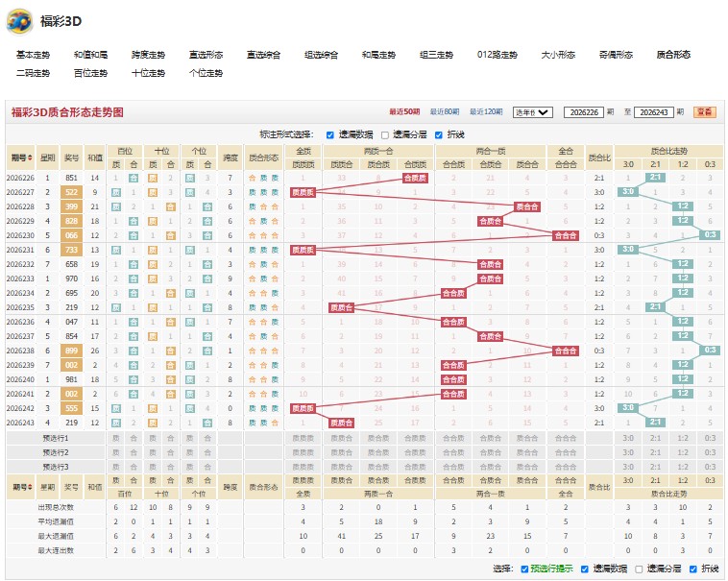
Task: Go to the 直选综合 page
Action: (x=263, y=55)
